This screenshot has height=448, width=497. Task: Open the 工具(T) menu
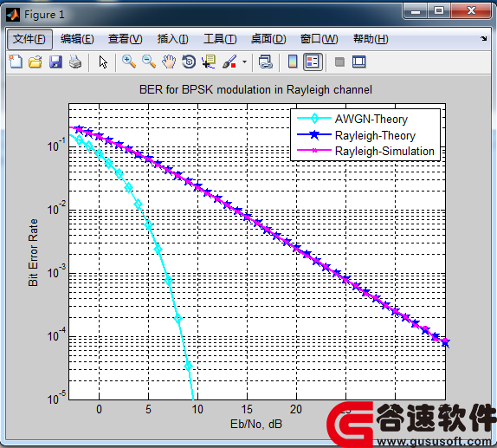pos(220,39)
